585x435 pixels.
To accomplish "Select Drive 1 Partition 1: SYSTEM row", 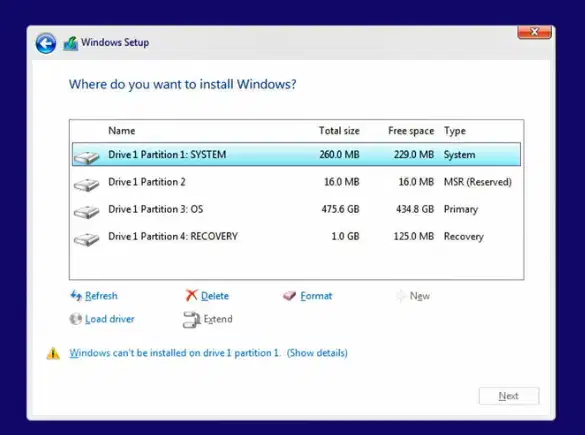I will [296, 154].
